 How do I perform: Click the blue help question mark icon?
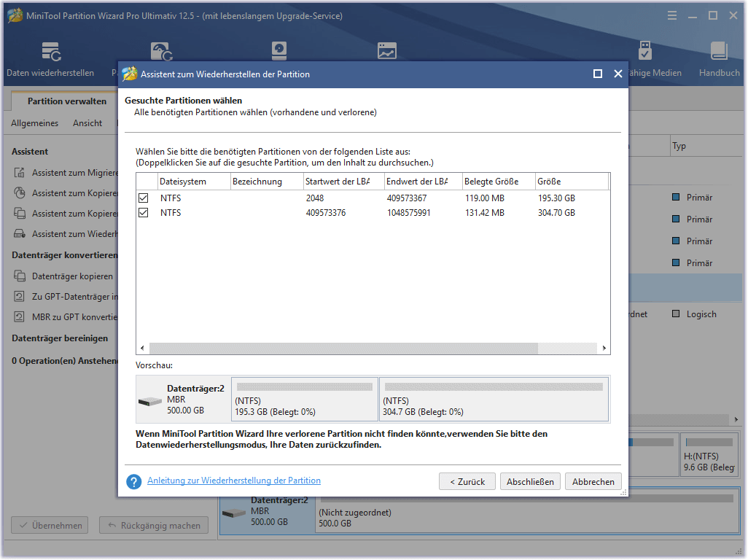[x=134, y=481]
